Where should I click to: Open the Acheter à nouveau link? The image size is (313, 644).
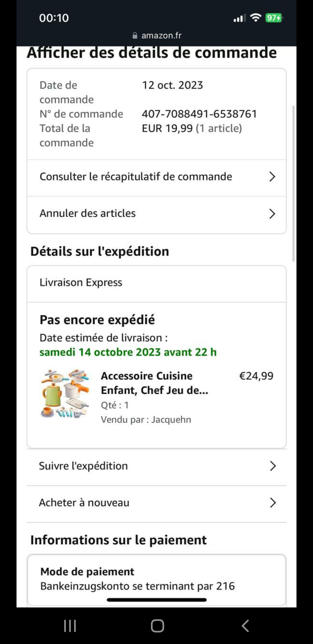(x=84, y=502)
